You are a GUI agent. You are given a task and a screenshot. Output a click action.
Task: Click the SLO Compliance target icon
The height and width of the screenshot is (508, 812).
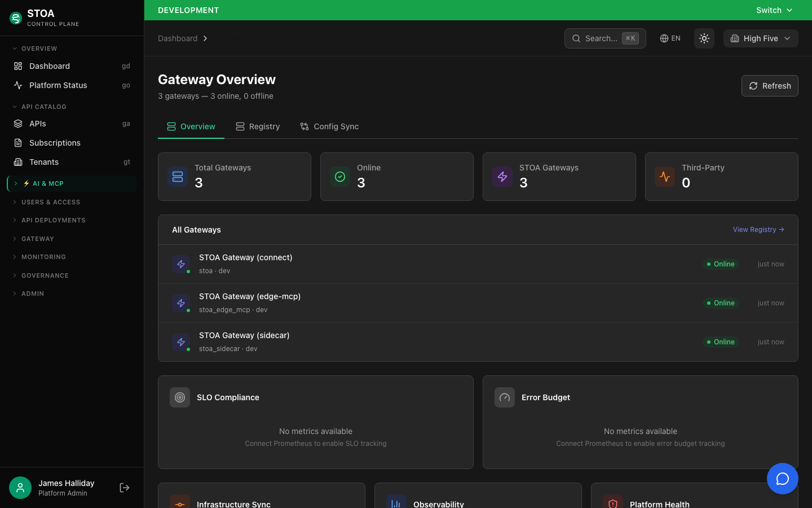click(180, 397)
